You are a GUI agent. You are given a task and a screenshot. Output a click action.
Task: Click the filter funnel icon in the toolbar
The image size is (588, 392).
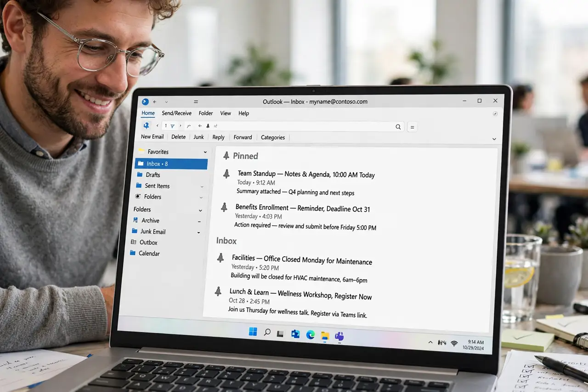tap(172, 126)
